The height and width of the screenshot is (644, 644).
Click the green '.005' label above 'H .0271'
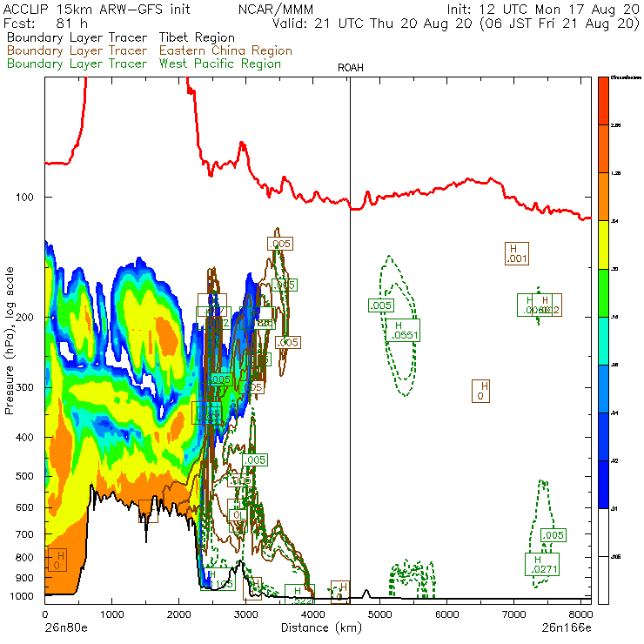pyautogui.click(x=553, y=535)
